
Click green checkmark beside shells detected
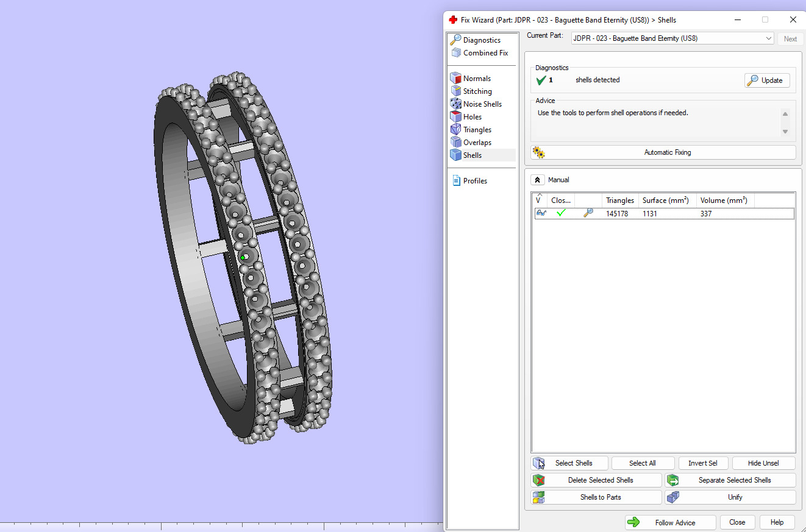pos(541,80)
